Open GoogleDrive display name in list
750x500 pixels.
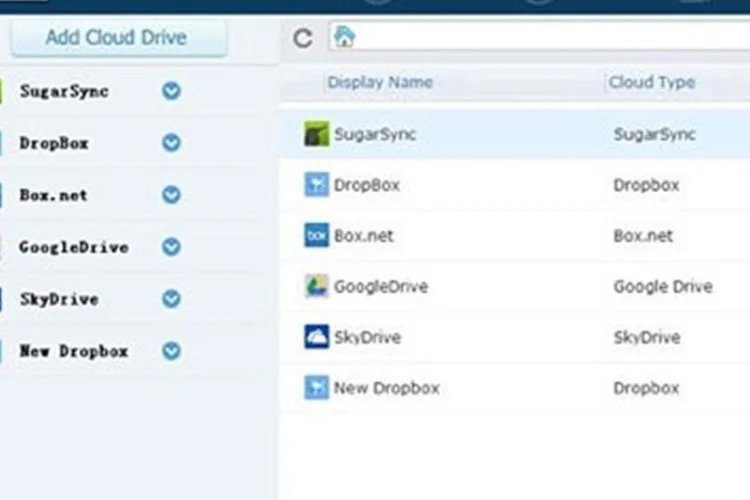click(x=381, y=287)
